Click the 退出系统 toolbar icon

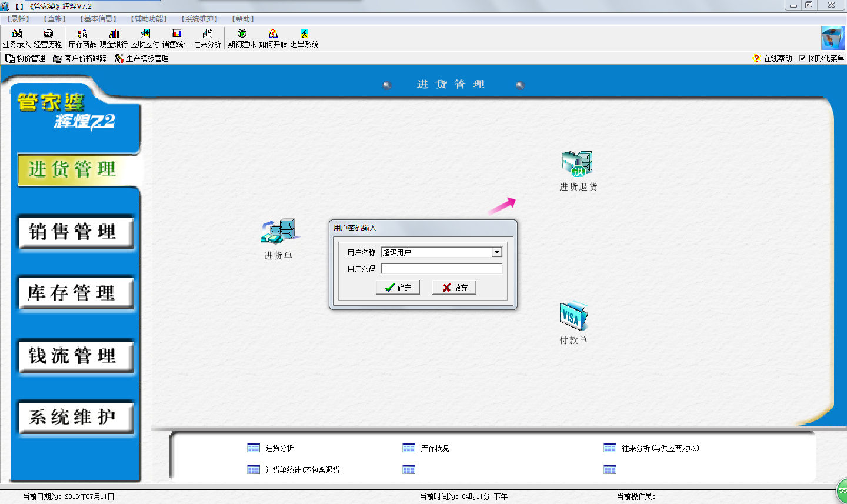click(304, 38)
